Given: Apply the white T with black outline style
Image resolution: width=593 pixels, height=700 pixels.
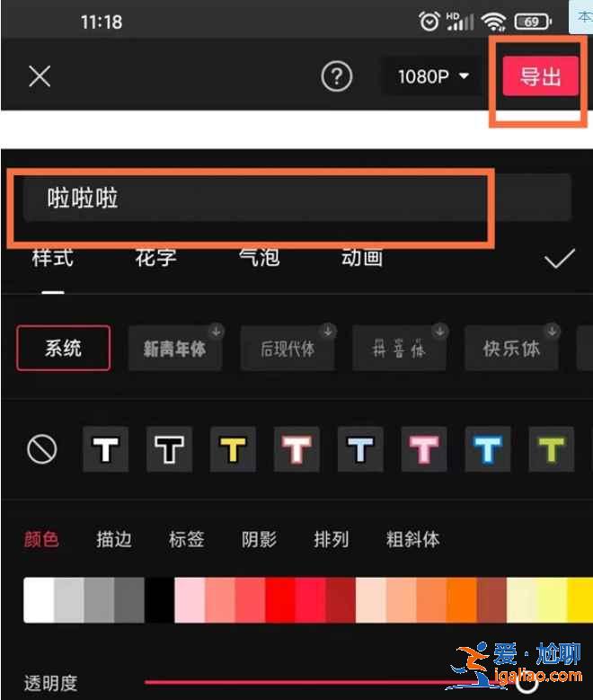Looking at the screenshot, I should click(x=105, y=448).
